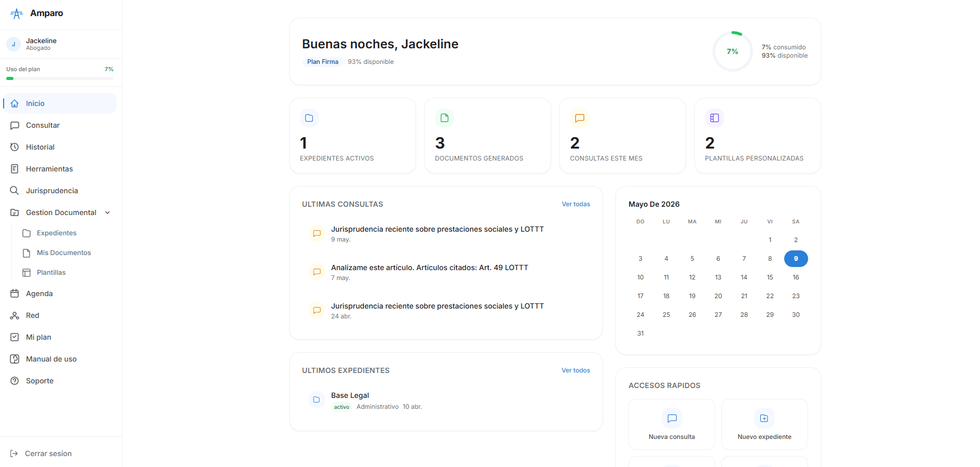Click the Consultar chat bubble icon
This screenshot has width=980, height=467.
tap(15, 125)
